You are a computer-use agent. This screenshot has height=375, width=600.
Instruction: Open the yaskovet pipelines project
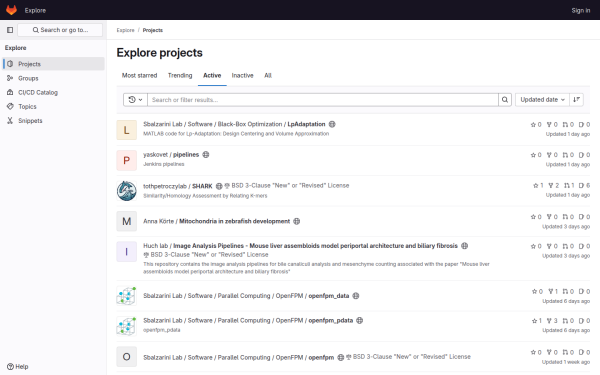171,155
